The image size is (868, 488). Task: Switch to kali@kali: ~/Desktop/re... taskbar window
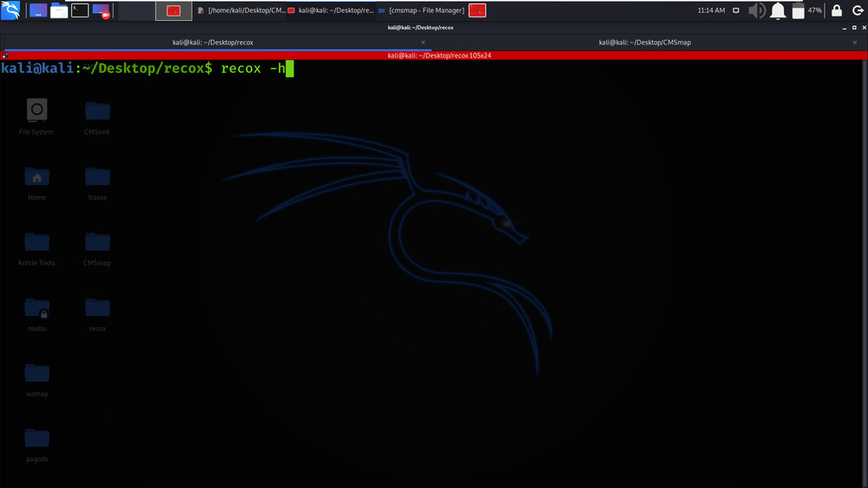pyautogui.click(x=331, y=10)
